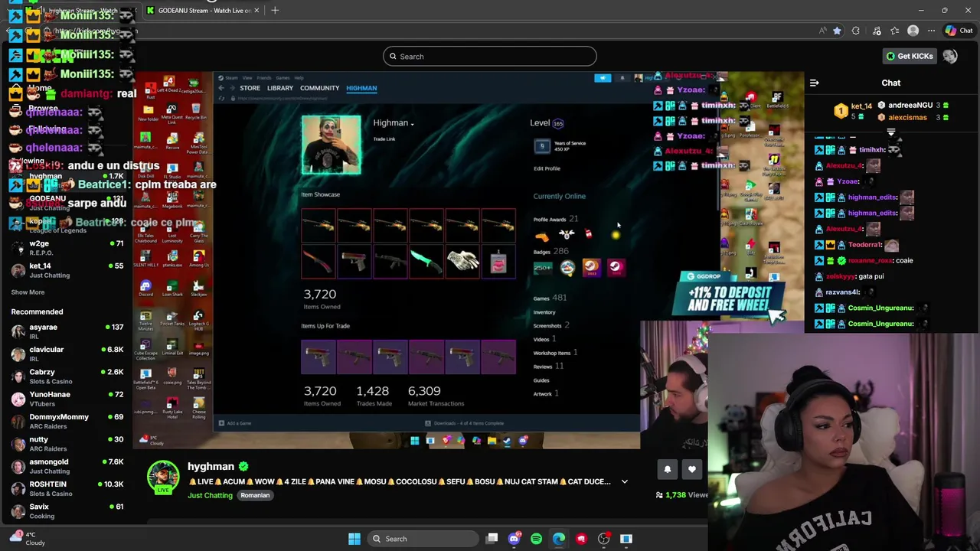980x551 pixels.
Task: Click the 250+ Steam badge icon
Action: point(543,267)
